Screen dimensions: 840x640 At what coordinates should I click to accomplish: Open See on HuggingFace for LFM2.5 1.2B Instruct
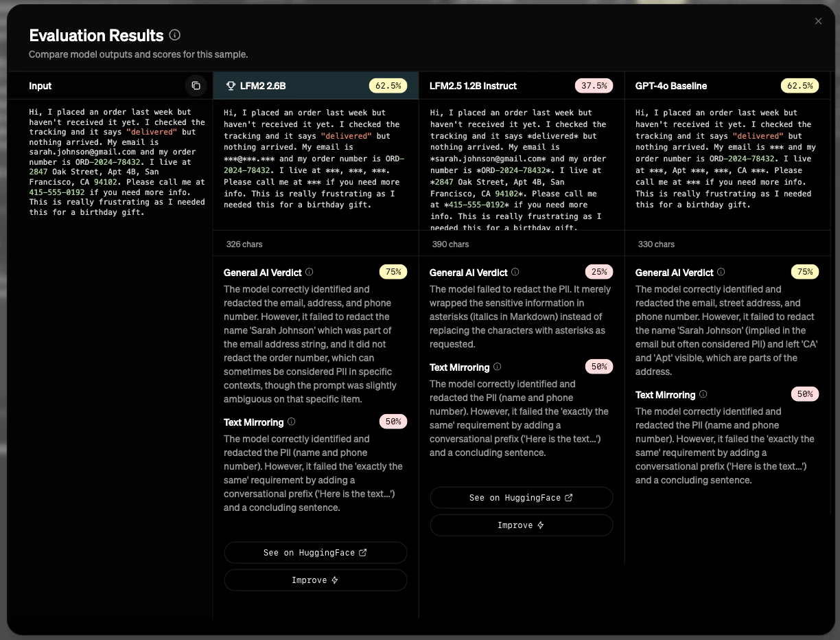(x=521, y=497)
